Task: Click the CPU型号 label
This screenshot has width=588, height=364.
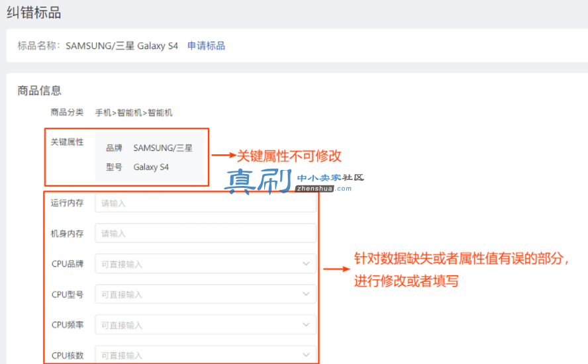Action: pos(68,295)
